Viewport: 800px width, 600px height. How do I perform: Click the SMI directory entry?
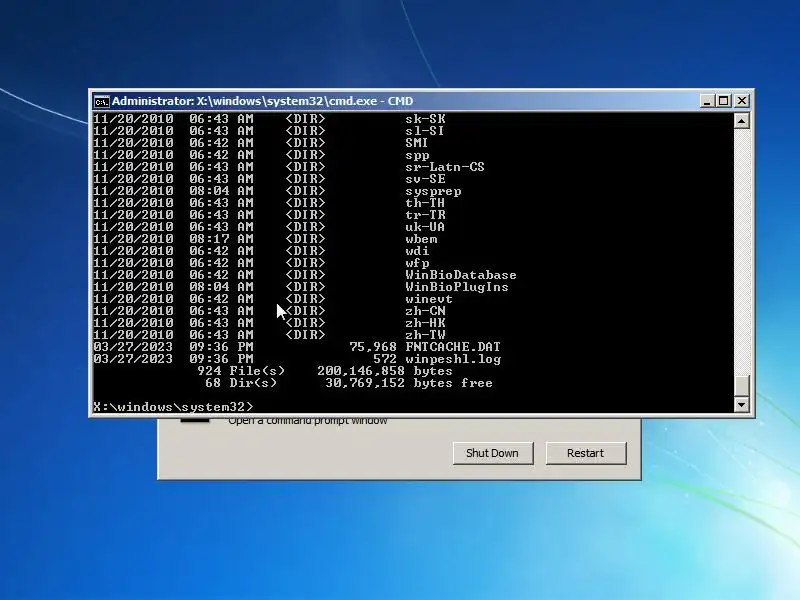pos(416,143)
